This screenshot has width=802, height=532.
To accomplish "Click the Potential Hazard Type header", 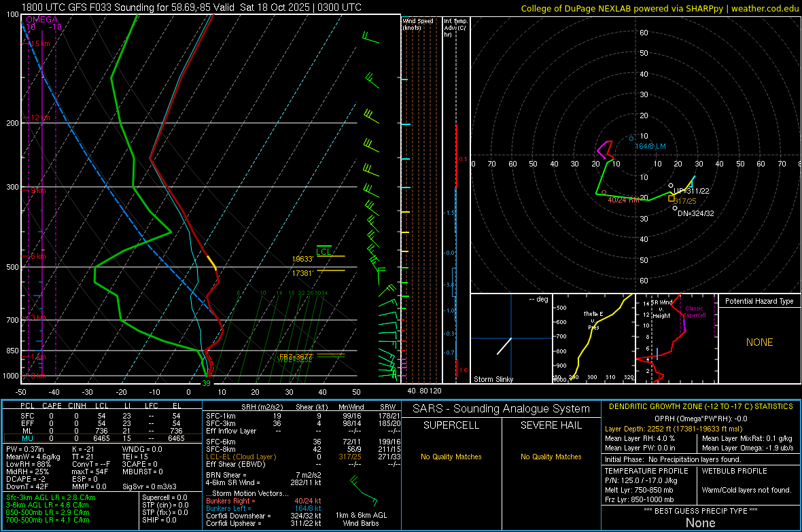I will [759, 301].
